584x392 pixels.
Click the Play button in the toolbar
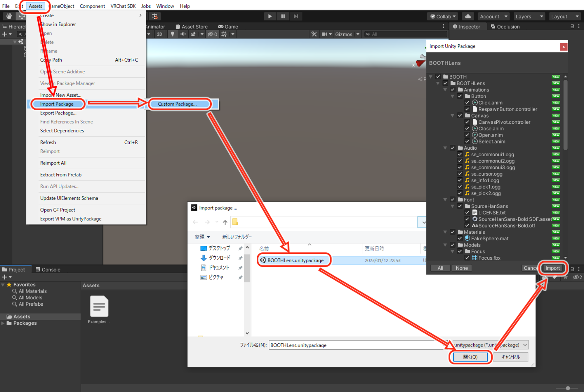click(270, 16)
